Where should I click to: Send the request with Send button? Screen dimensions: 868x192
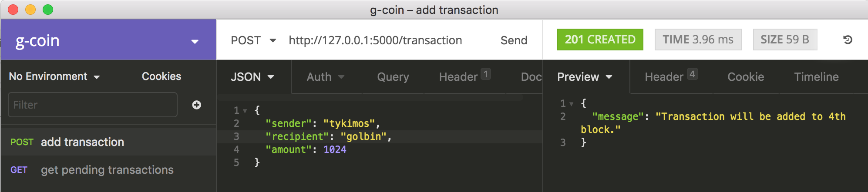click(x=514, y=40)
